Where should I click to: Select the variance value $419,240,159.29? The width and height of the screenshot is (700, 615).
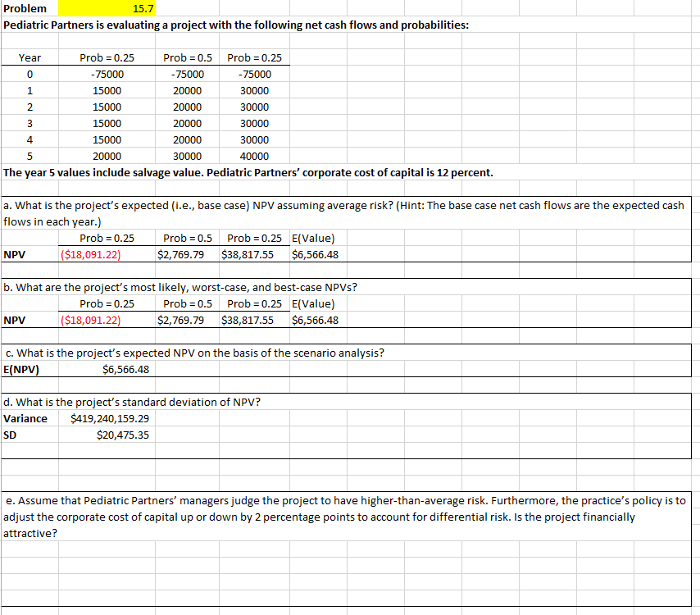[107, 418]
